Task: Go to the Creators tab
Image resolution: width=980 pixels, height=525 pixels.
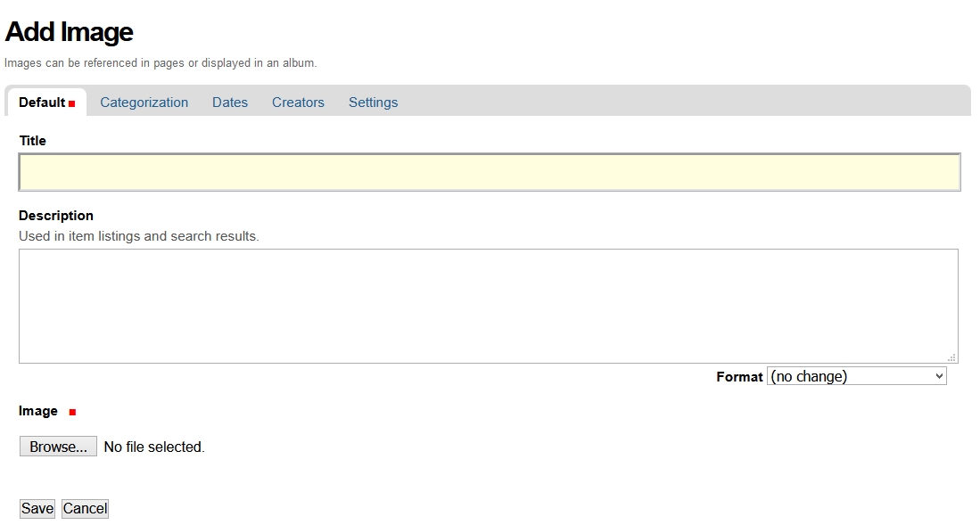Action: [298, 103]
